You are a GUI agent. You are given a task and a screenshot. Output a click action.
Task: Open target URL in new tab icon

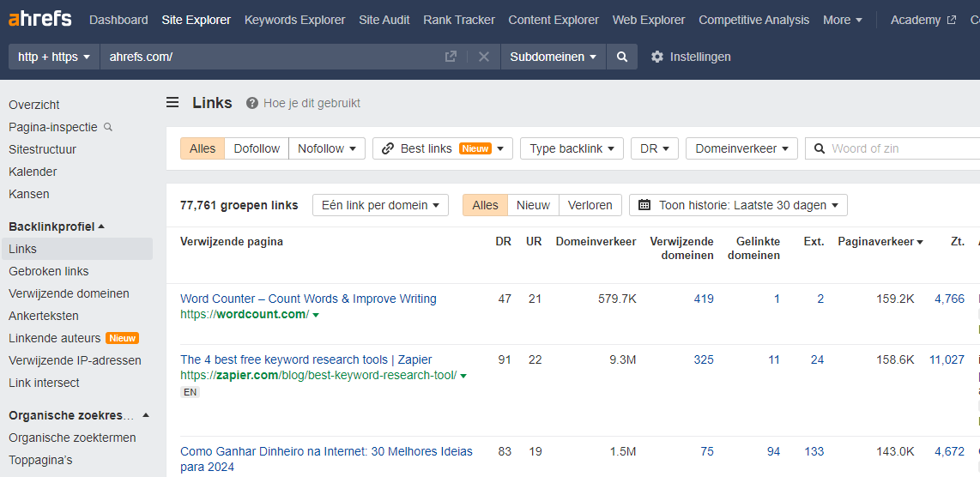pyautogui.click(x=450, y=57)
